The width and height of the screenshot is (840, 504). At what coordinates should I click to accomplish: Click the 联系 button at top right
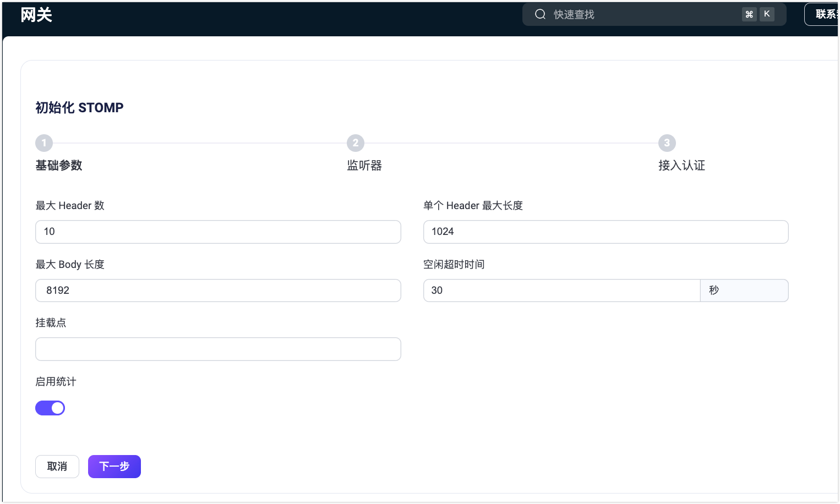(824, 14)
